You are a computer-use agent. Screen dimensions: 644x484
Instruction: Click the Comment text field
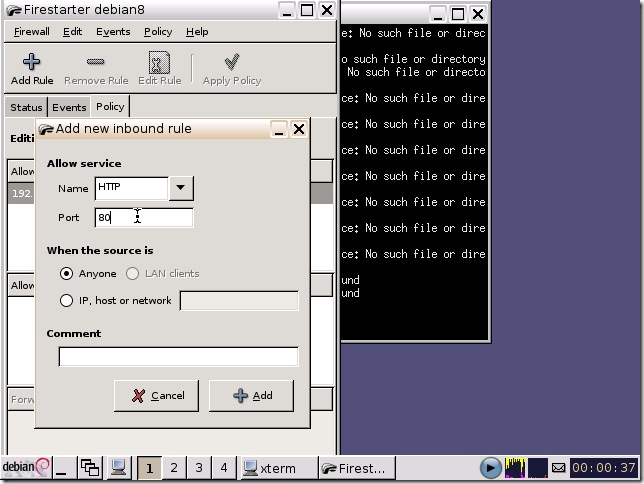(178, 356)
